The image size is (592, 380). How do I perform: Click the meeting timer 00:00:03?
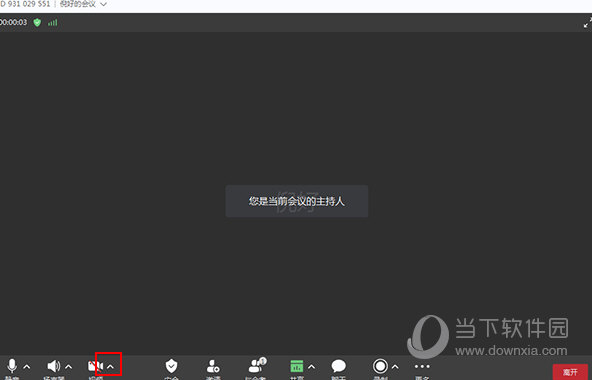click(x=14, y=22)
